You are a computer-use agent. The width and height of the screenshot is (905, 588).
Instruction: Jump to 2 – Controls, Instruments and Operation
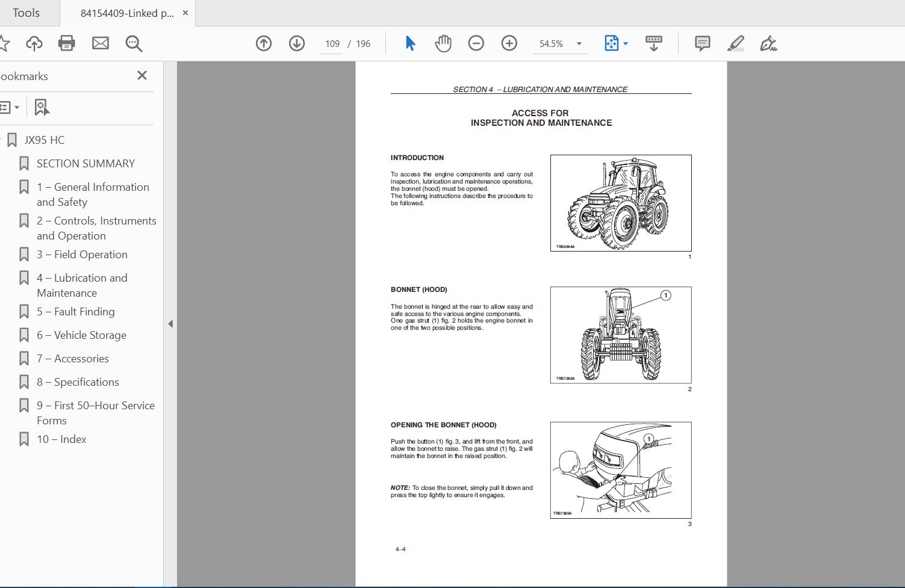96,228
